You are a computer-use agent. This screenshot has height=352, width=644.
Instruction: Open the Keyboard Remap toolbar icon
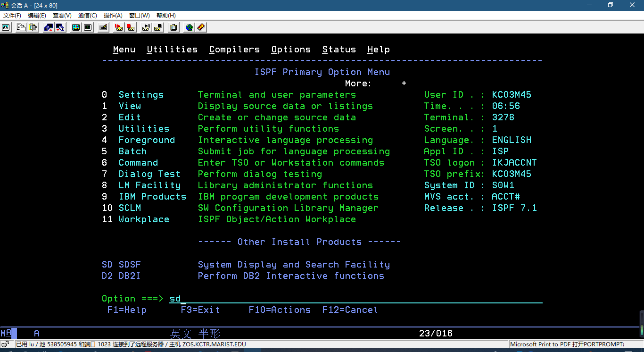(103, 27)
